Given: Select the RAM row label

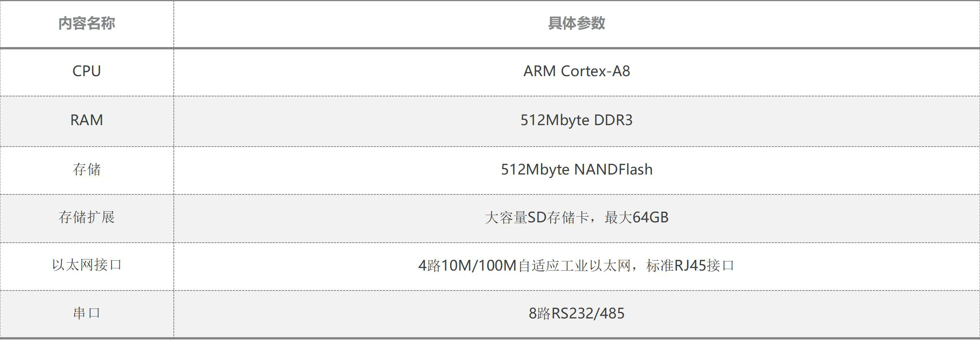Looking at the screenshot, I should coord(87,120).
